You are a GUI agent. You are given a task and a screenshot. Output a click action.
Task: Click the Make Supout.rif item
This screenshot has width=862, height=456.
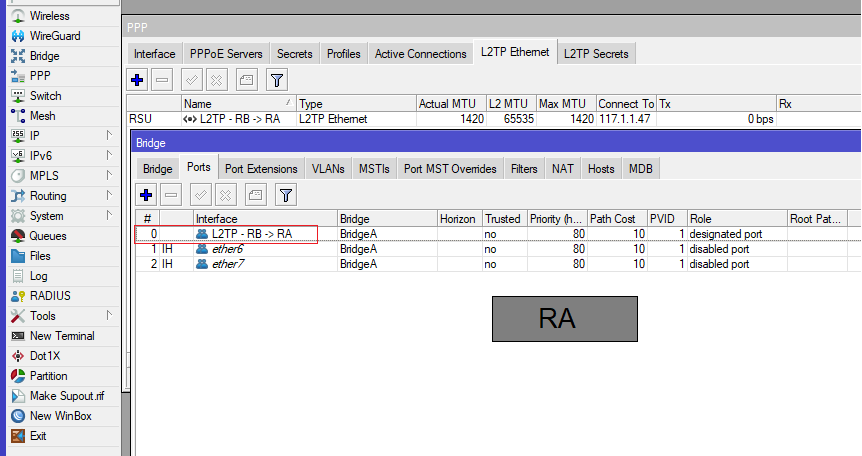click(66, 396)
